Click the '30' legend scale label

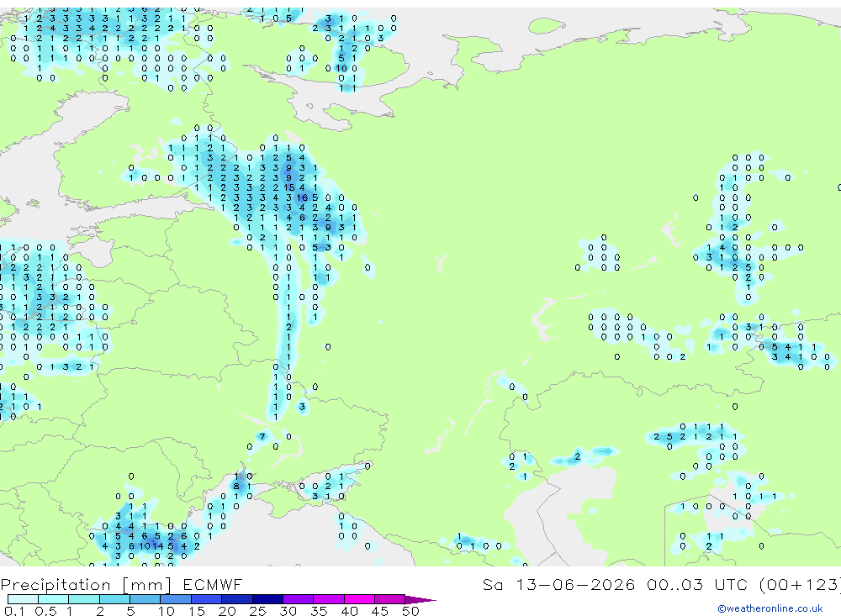click(x=288, y=611)
